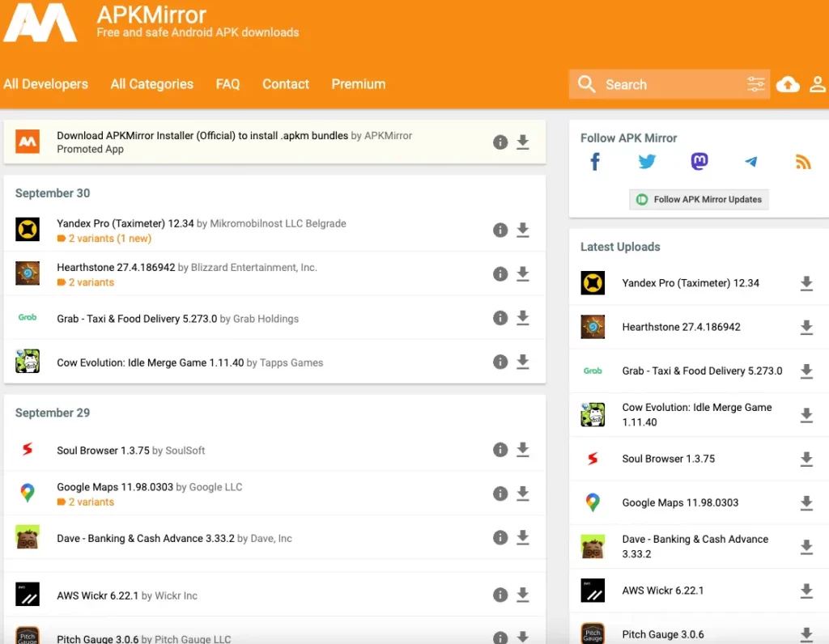Open the Contact page
The height and width of the screenshot is (644, 829).
[x=286, y=84]
